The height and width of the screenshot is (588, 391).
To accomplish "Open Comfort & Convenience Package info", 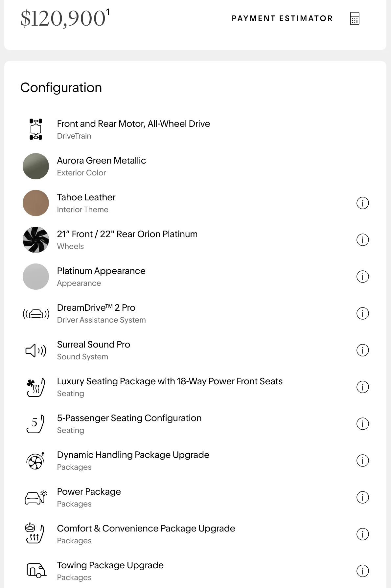I will (x=362, y=534).
